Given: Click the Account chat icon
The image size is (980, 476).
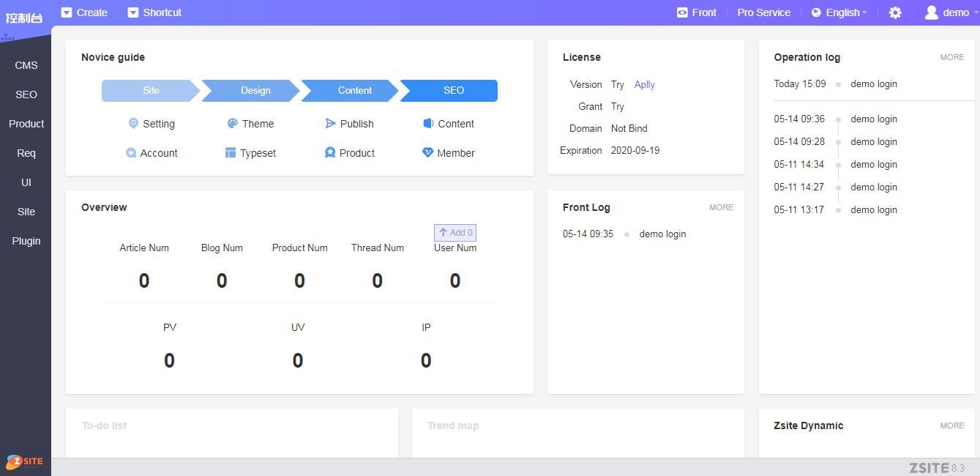Looking at the screenshot, I should click(131, 153).
